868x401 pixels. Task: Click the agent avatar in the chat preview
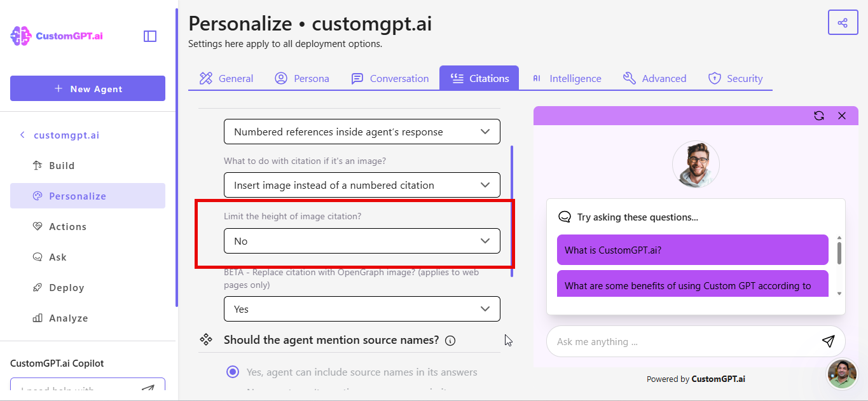coord(696,164)
